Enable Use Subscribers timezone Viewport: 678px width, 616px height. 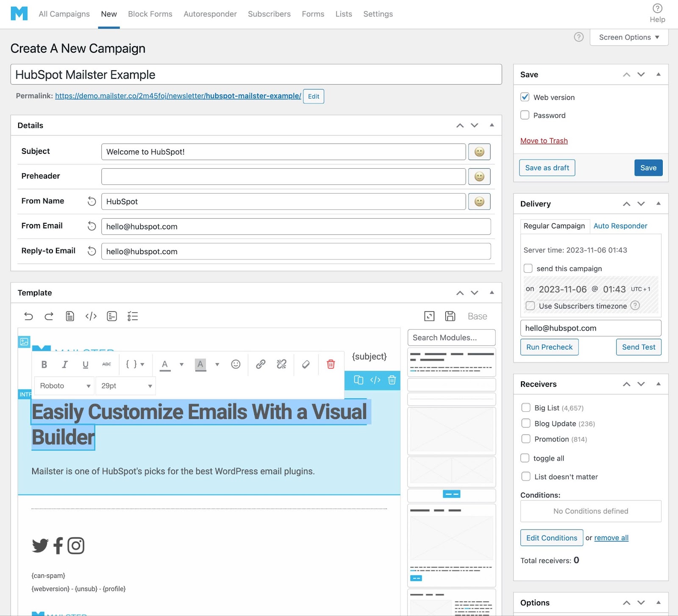(530, 305)
